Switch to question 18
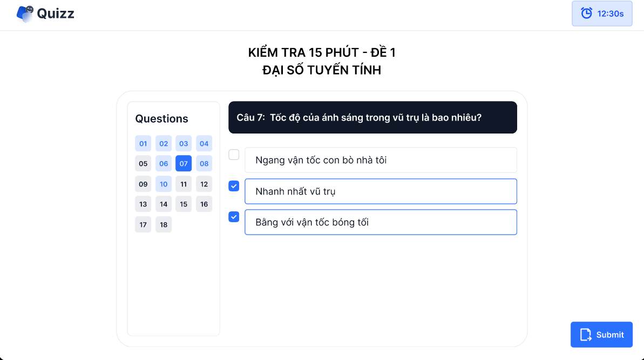644x360 pixels. coord(164,225)
